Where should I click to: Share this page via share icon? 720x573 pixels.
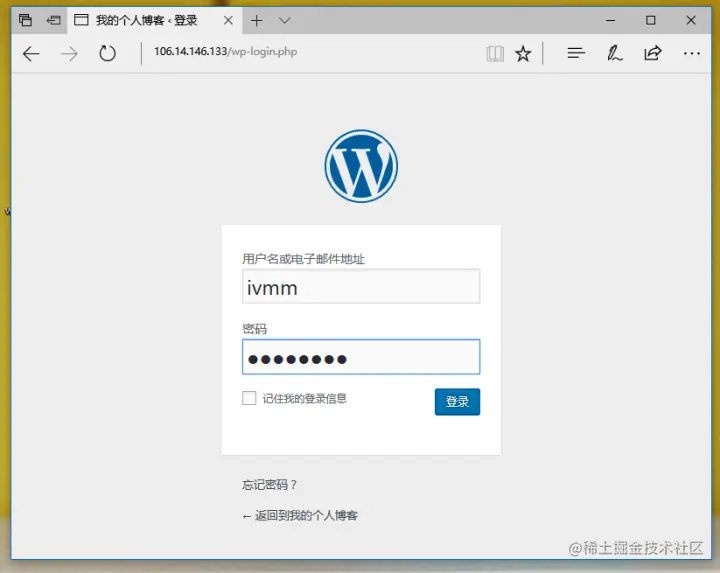[x=652, y=53]
